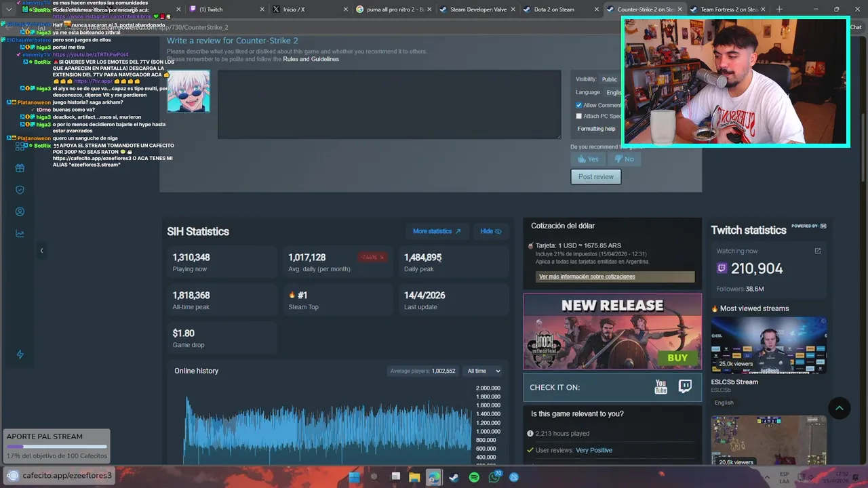This screenshot has height=488, width=868.
Task: Hide the SIH Statistics panel
Action: coord(491,231)
